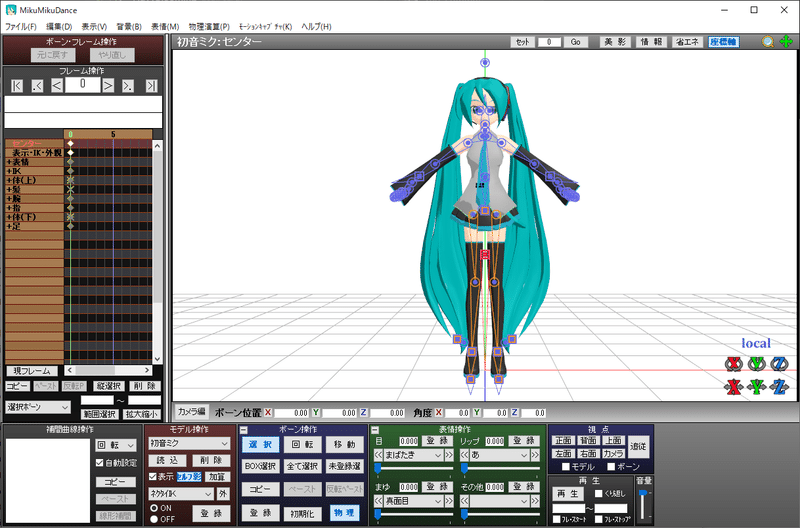Click the magnifier zoom icon in viewport
Viewport: 800px width, 528px height.
767,42
